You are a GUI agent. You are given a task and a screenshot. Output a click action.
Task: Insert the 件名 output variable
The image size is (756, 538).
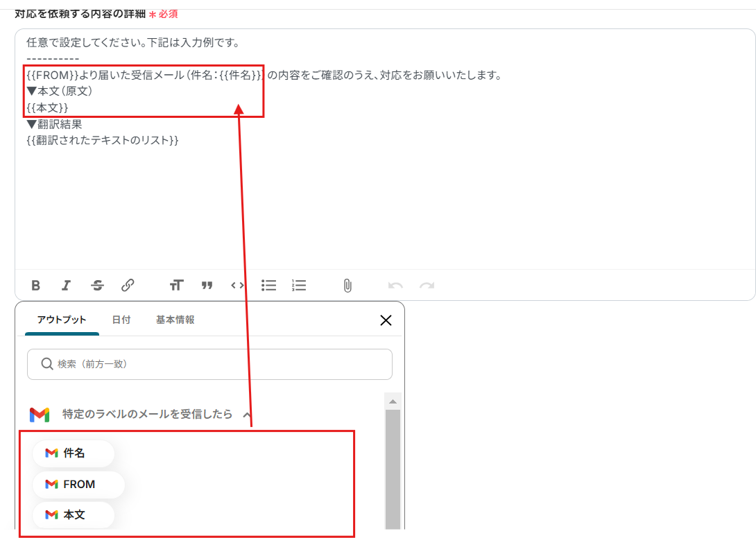pos(74,453)
